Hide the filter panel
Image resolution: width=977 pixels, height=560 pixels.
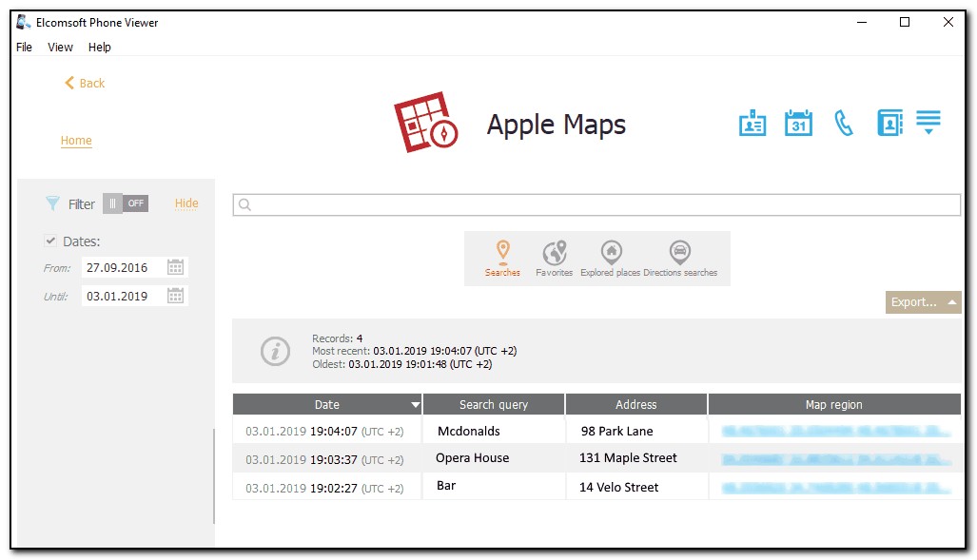point(186,203)
